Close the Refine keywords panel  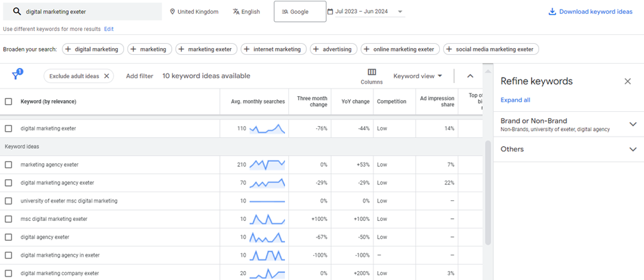click(x=628, y=82)
